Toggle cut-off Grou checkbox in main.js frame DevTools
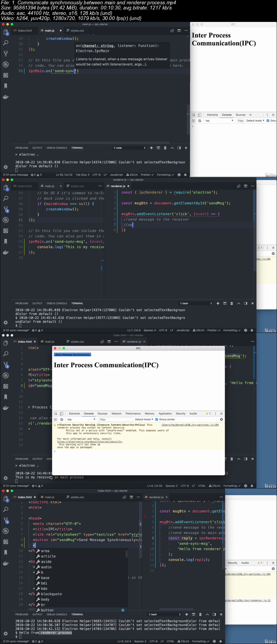277x644 pixels. (x=268, y=121)
